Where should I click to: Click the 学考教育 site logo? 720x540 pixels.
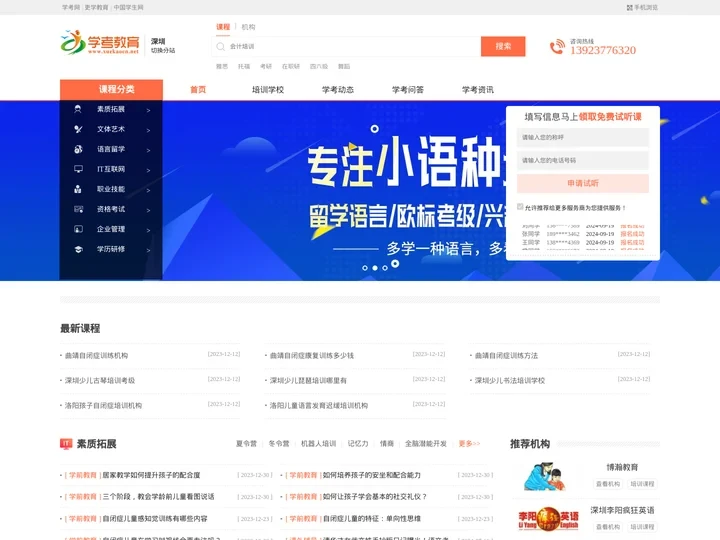coord(100,43)
